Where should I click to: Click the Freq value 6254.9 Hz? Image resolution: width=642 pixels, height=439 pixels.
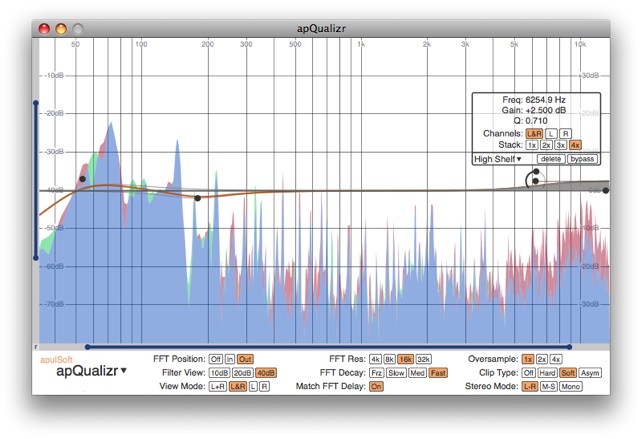point(545,100)
